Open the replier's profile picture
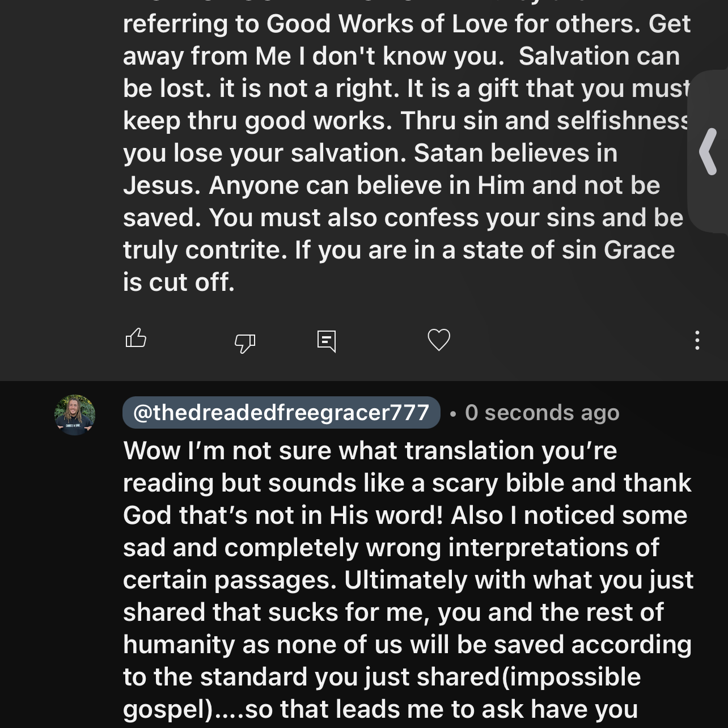 click(75, 415)
